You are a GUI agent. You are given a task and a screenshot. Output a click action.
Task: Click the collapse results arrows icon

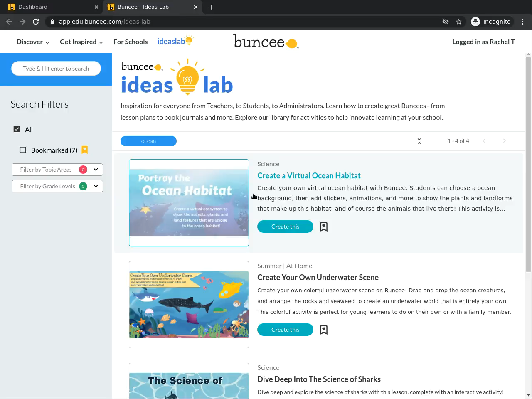click(x=419, y=141)
